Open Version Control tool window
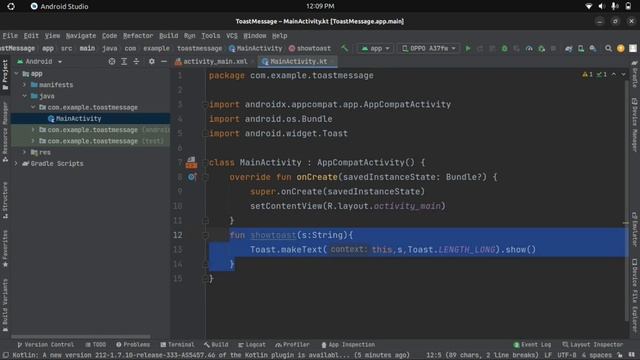The height and width of the screenshot is (360, 640). (45, 345)
